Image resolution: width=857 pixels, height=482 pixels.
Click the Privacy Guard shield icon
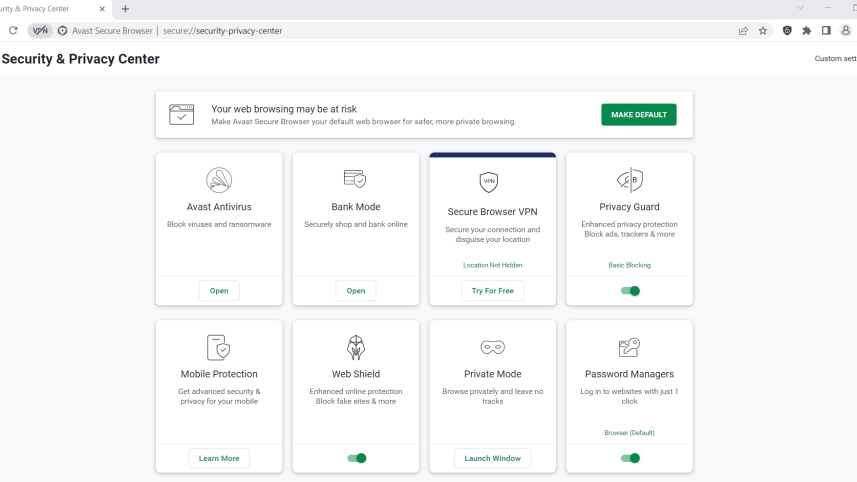click(x=630, y=180)
